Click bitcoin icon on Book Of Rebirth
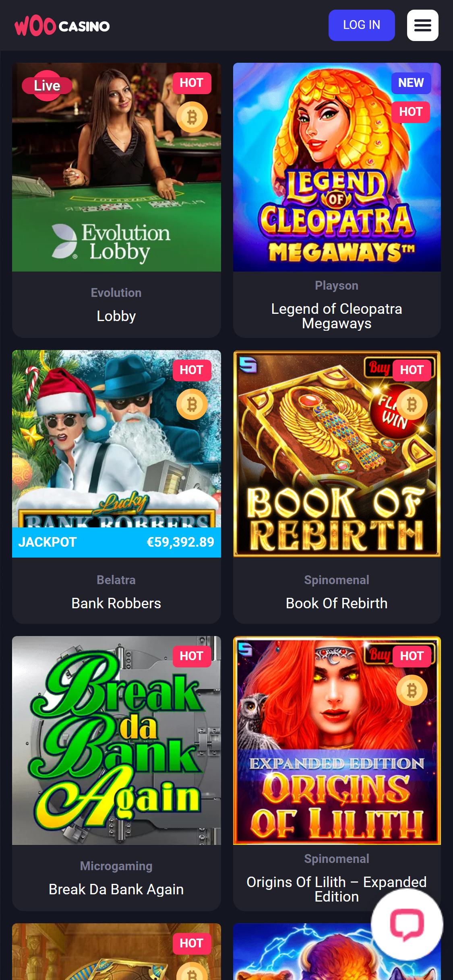Image resolution: width=453 pixels, height=980 pixels. (x=412, y=404)
